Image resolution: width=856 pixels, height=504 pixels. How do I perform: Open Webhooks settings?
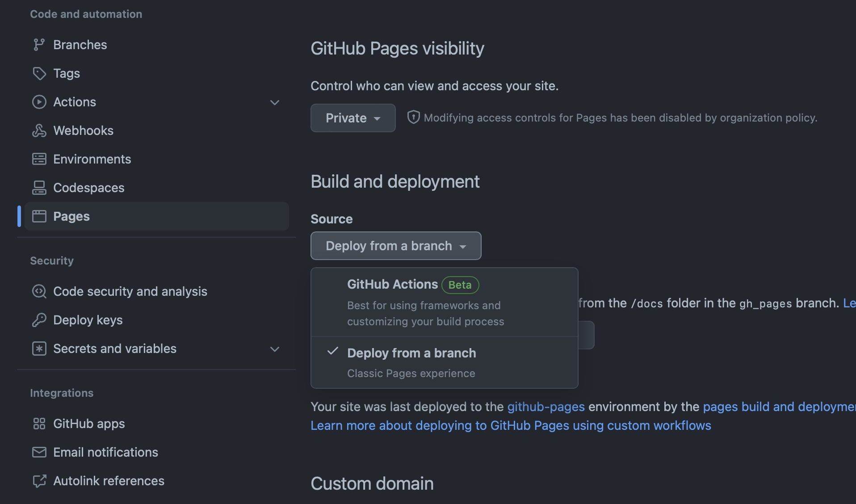156,130
